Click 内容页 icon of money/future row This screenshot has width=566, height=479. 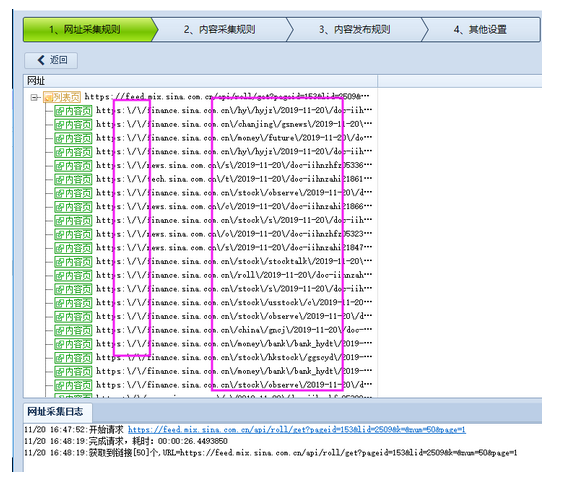73,138
